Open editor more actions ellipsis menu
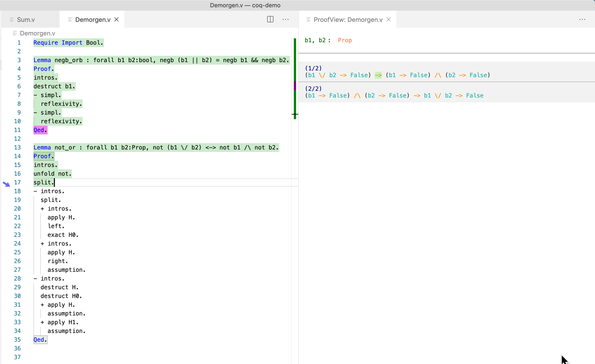The image size is (595, 364). click(285, 19)
